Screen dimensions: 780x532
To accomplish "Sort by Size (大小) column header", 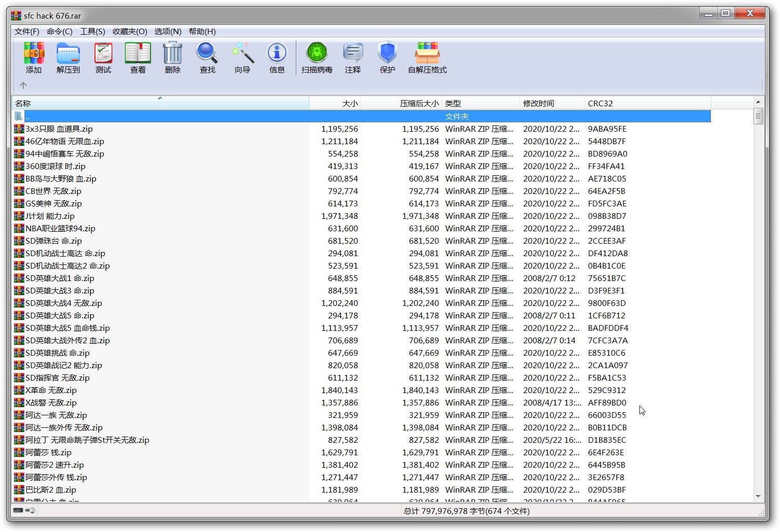I will (335, 103).
